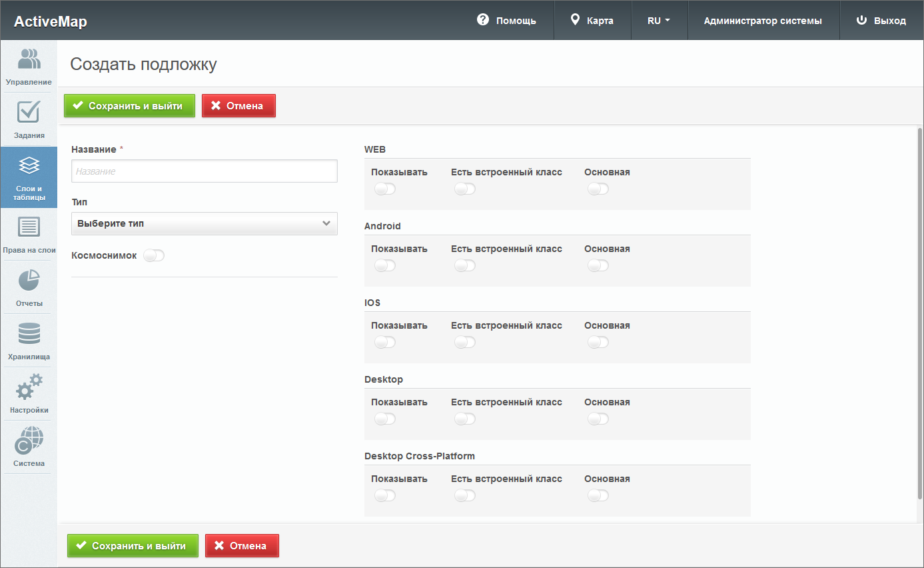Click the bottom Отмена button
Screen dimensions: 924x568
pos(242,546)
